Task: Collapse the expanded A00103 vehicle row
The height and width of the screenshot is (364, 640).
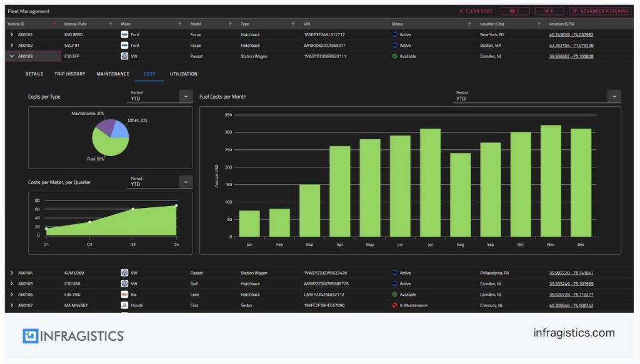Action: click(12, 56)
